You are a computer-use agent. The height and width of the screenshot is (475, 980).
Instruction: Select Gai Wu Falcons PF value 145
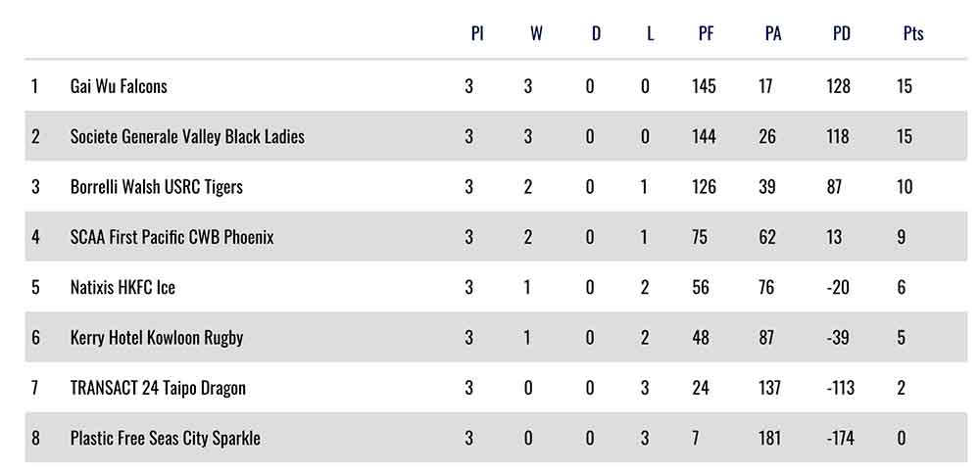coord(704,86)
